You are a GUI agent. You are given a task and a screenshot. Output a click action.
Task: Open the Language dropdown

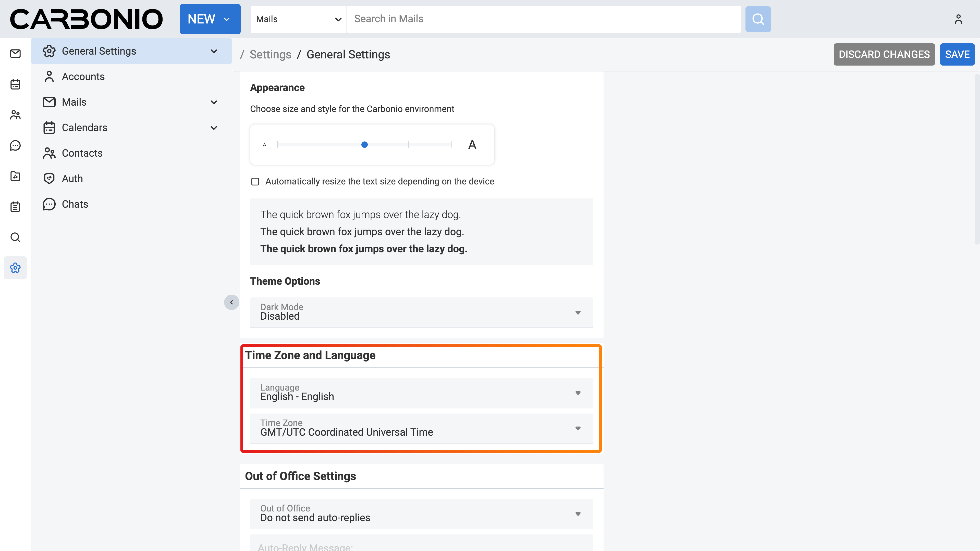[421, 392]
